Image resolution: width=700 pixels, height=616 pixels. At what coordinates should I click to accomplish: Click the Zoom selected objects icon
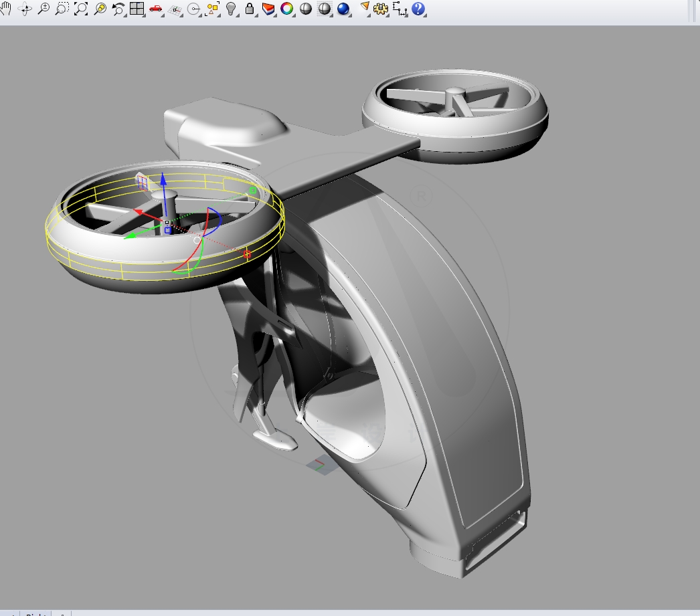click(x=101, y=9)
